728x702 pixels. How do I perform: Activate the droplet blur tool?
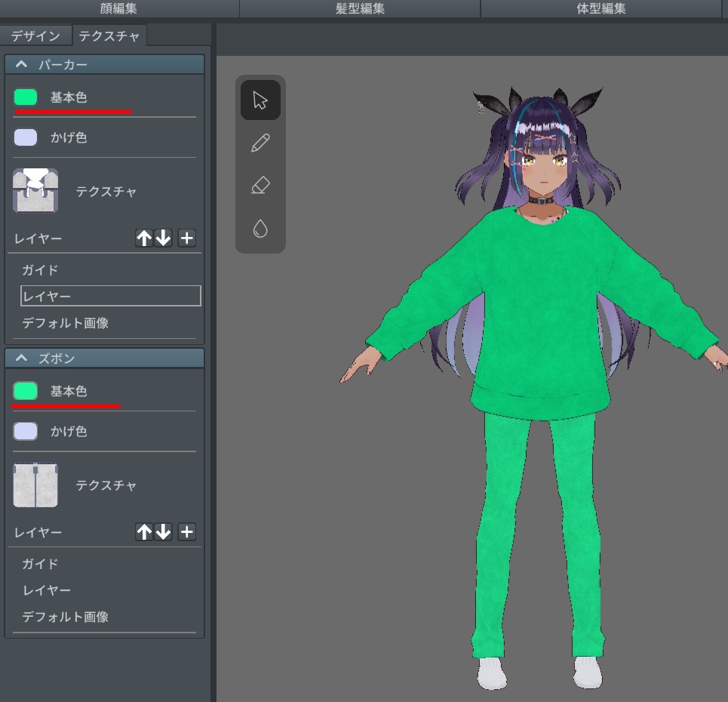click(x=260, y=228)
